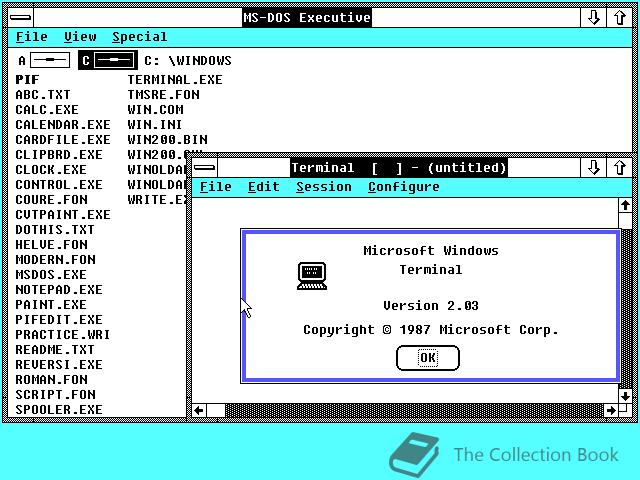Screen dimensions: 640x480
Task: Open Special menu in MS-DOS Executive
Action: pyautogui.click(x=140, y=37)
